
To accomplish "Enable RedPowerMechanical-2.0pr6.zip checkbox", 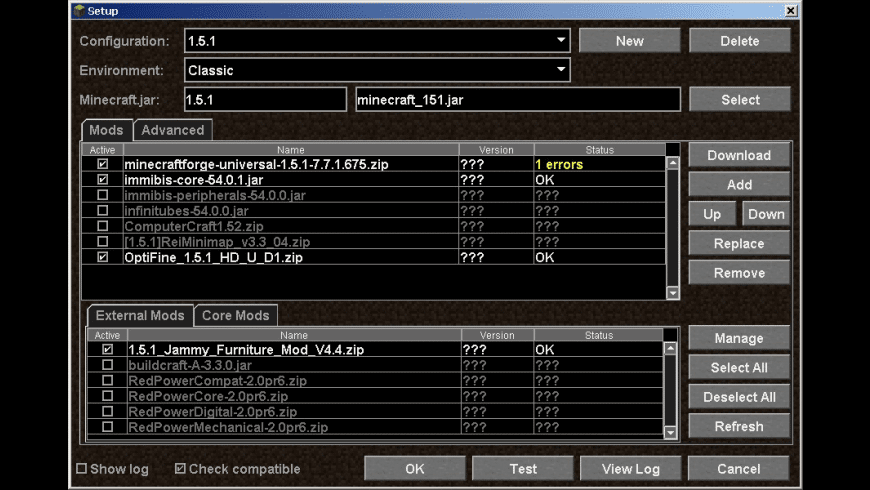I will 107,427.
